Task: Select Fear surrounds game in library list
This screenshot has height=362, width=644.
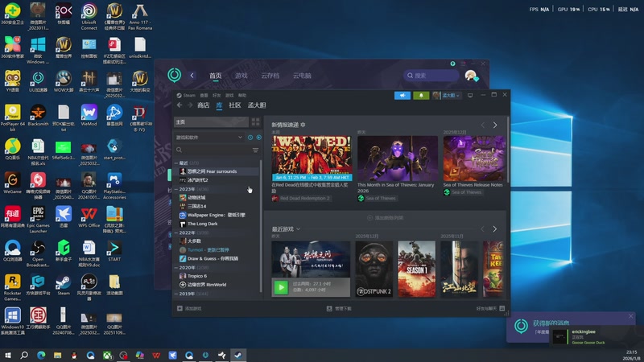Action: coord(218,171)
